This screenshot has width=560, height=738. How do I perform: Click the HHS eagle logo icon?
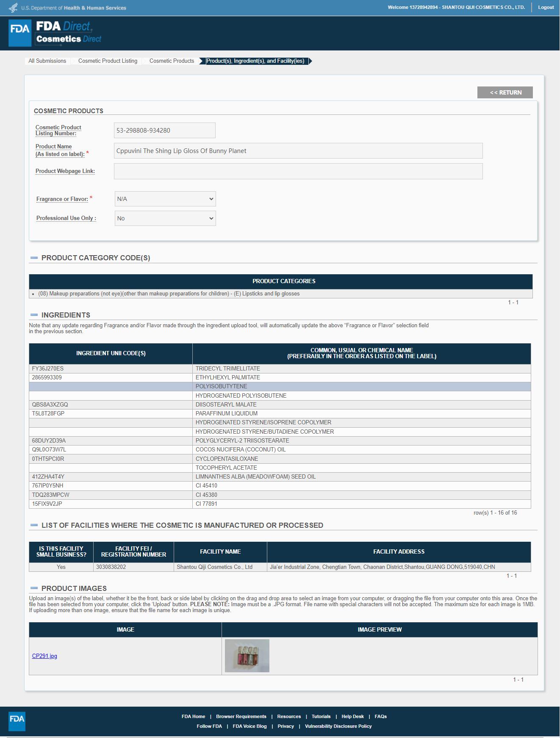click(x=13, y=8)
